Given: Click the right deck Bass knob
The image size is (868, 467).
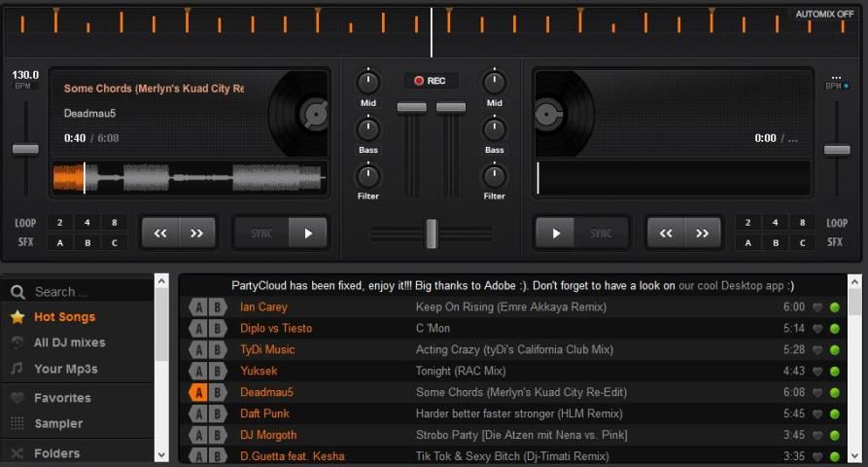Looking at the screenshot, I should pyautogui.click(x=495, y=129).
